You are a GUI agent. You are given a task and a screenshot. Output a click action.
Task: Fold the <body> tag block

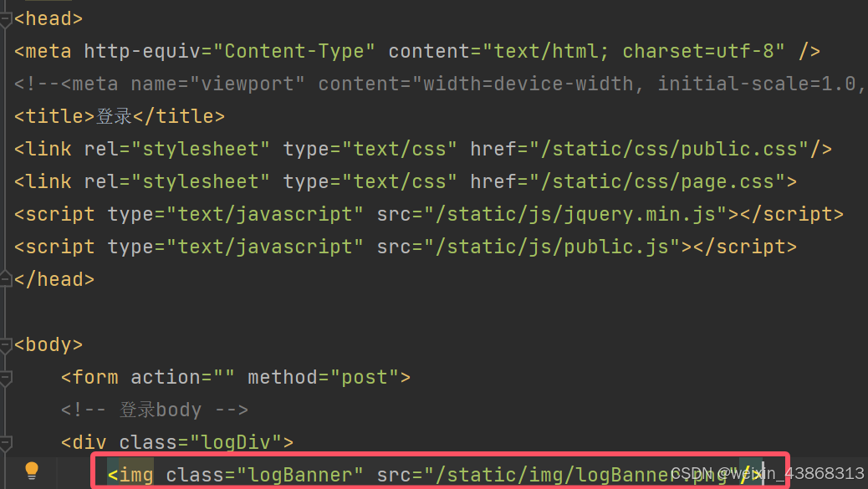[x=6, y=346]
